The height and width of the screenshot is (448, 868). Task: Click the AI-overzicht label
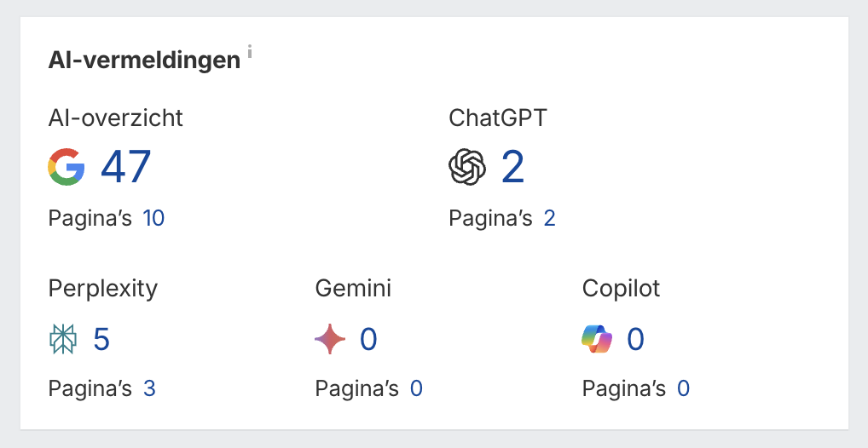point(116,118)
